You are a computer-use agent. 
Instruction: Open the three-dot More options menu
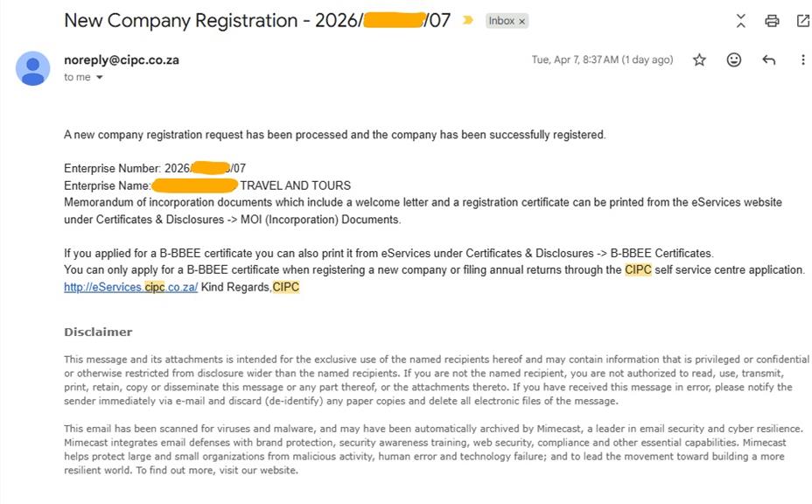tap(802, 59)
